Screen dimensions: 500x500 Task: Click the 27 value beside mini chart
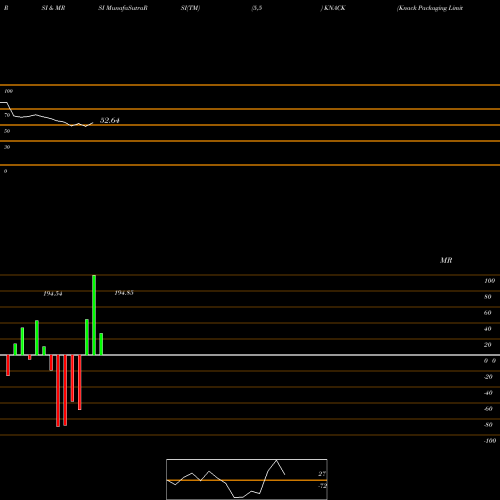tap(322, 474)
